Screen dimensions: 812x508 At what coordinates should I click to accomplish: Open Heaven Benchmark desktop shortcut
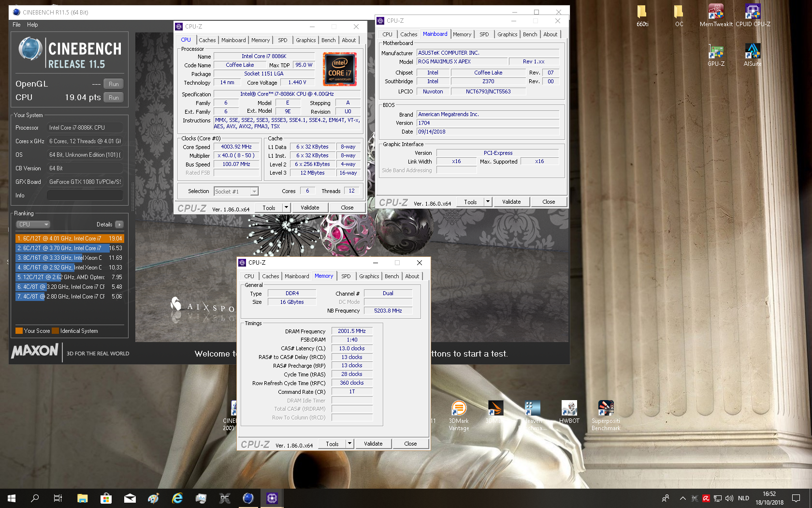[x=532, y=416]
